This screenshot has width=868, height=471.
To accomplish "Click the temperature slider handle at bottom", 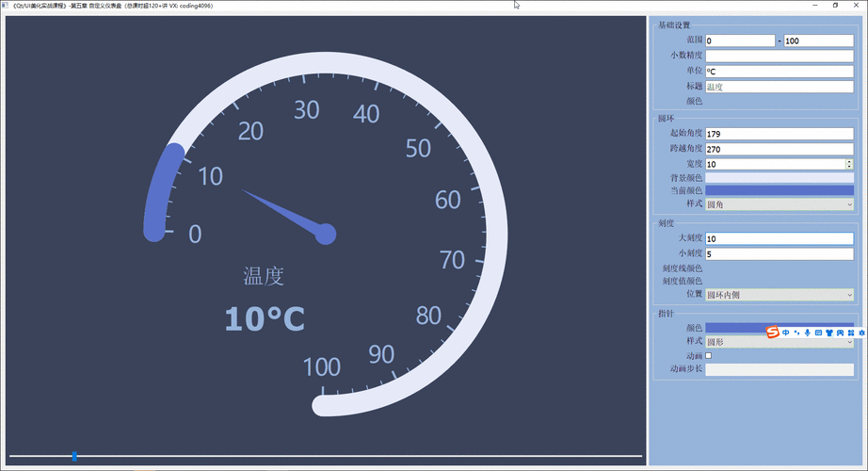I will [74, 456].
